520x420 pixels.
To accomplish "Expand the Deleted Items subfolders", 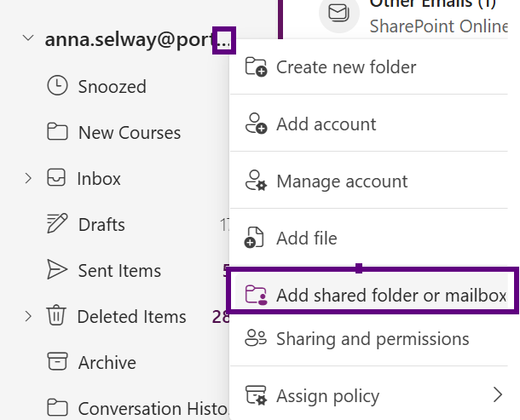I will click(x=28, y=316).
